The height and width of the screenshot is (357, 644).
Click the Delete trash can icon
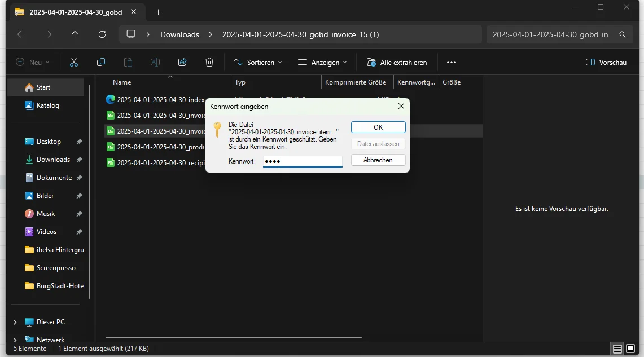click(209, 63)
